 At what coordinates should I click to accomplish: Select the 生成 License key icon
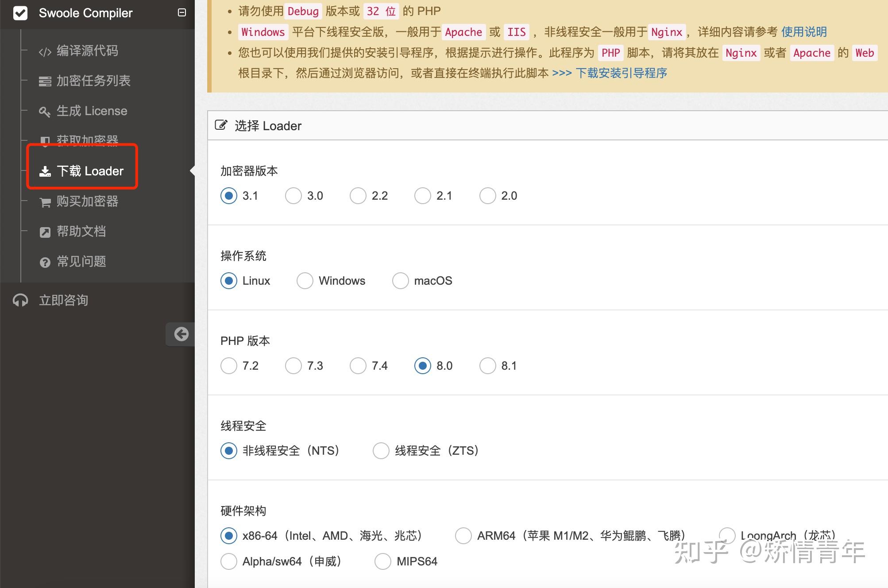44,111
